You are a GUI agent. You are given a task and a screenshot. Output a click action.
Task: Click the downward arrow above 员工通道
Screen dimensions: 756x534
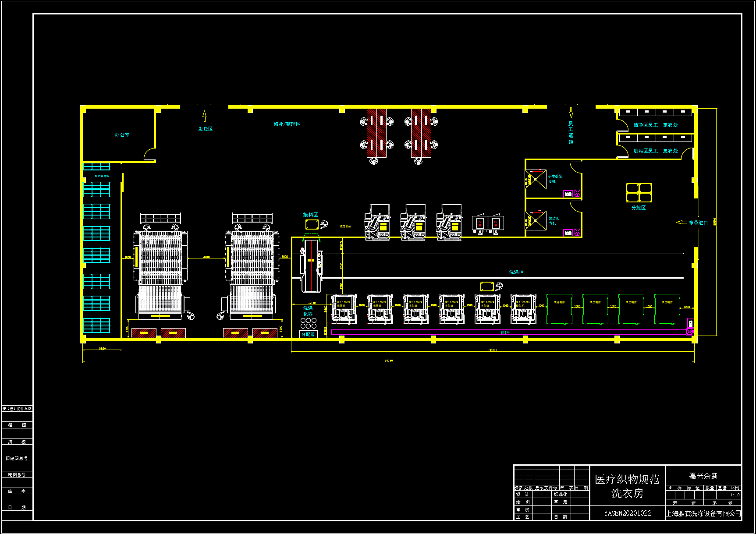tap(571, 113)
